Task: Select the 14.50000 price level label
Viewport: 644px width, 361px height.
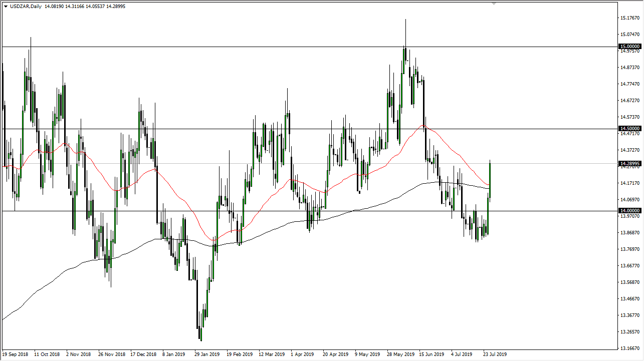Action: coord(630,129)
